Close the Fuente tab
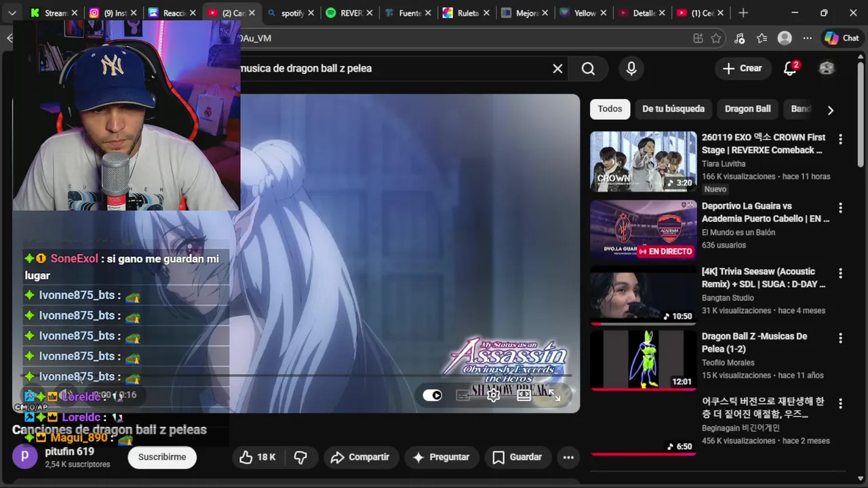 [429, 13]
